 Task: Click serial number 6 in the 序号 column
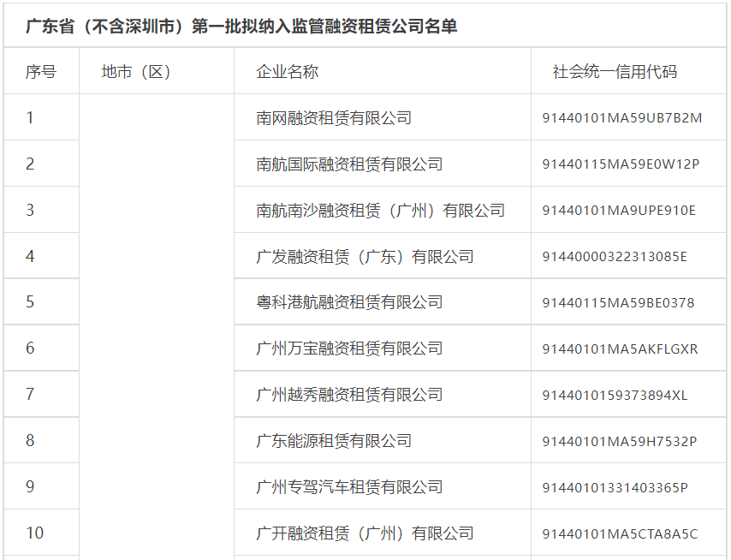click(30, 348)
